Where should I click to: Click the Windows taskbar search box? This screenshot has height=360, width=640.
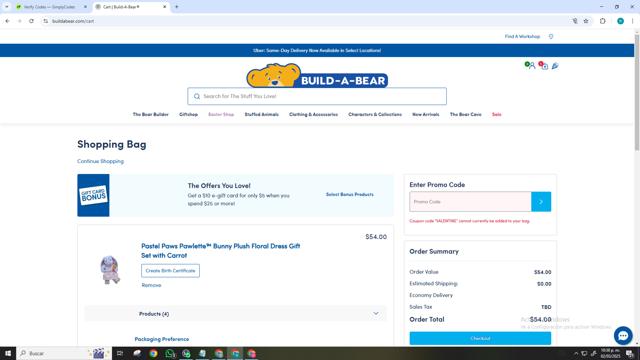[64, 353]
